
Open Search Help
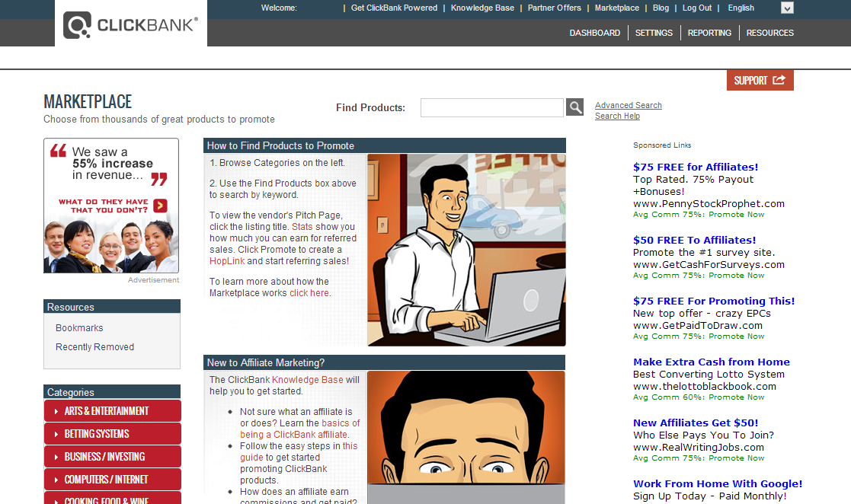click(x=617, y=116)
